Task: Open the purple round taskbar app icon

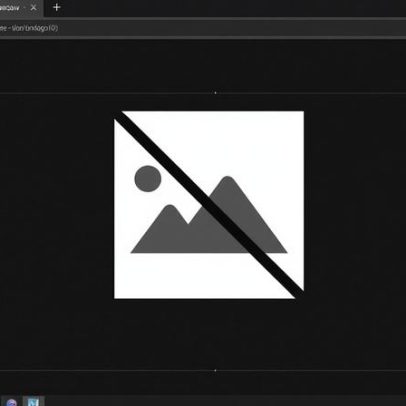Action: click(x=11, y=402)
